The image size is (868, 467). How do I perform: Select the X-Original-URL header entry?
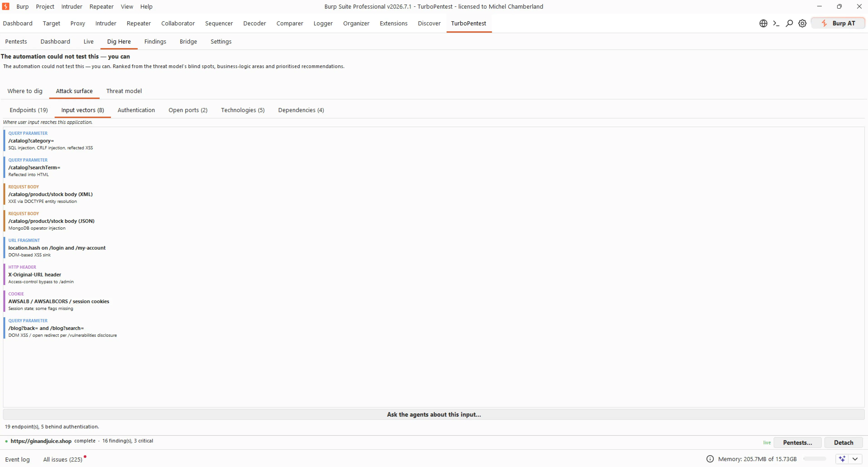[434, 275]
